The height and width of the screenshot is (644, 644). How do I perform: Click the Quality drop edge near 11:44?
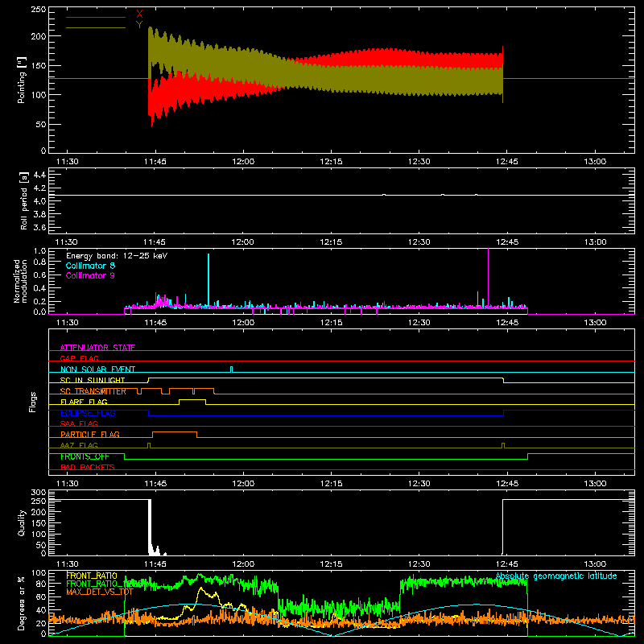coord(150,526)
